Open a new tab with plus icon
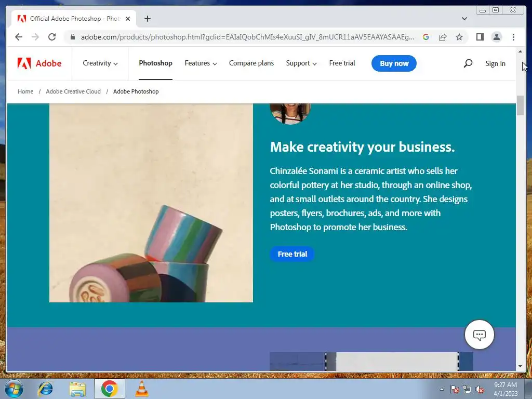 click(147, 19)
